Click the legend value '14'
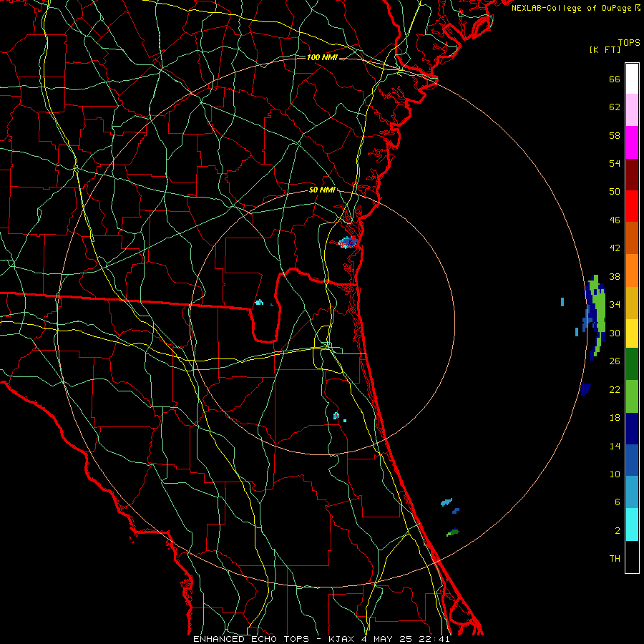The image size is (644, 644). [615, 446]
